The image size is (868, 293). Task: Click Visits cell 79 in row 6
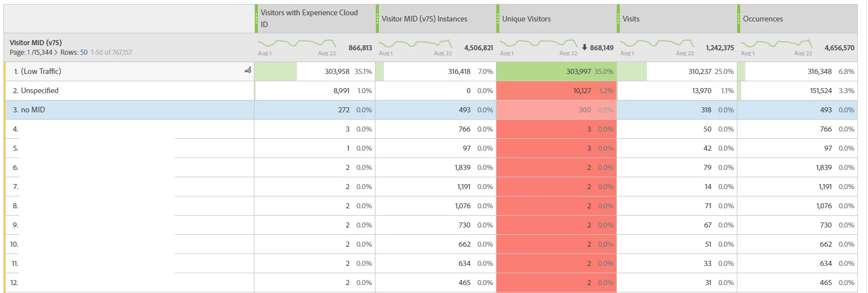[x=677, y=168]
